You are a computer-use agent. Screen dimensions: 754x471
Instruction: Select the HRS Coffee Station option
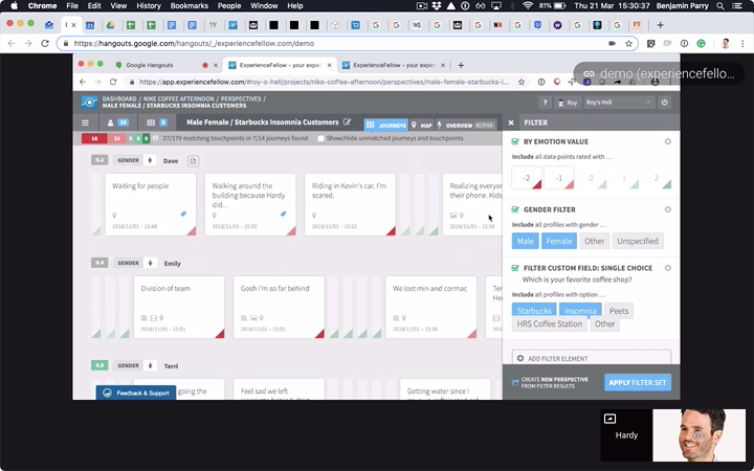[x=549, y=324]
